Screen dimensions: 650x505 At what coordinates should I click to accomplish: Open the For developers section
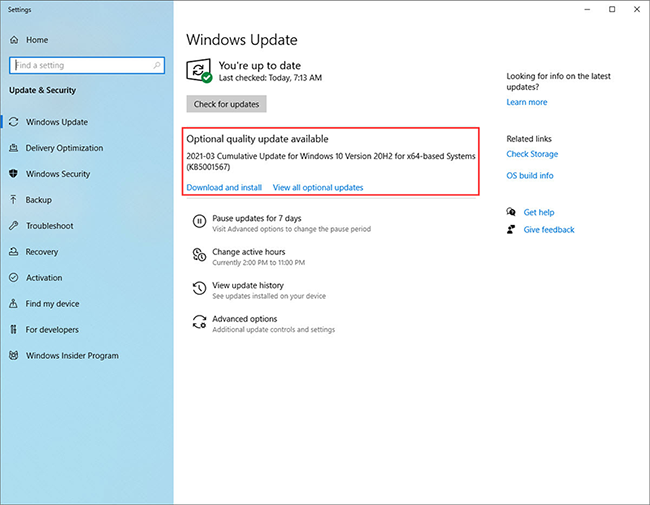(52, 330)
